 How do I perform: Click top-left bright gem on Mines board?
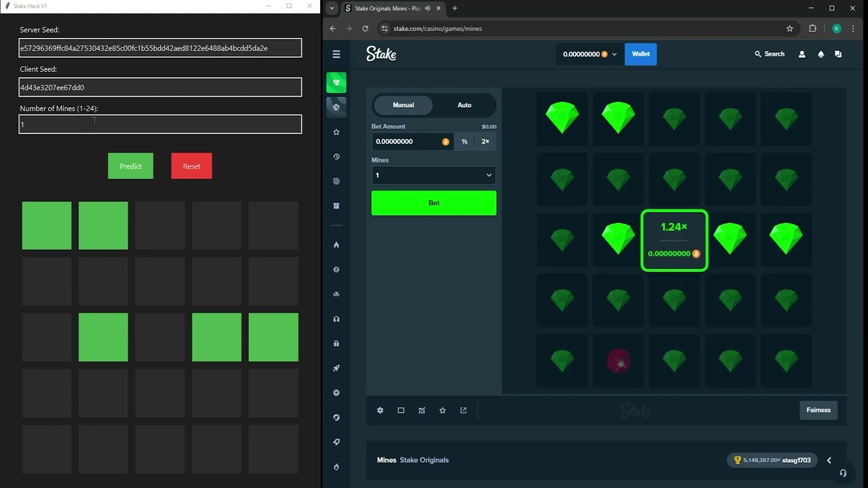[x=562, y=117]
